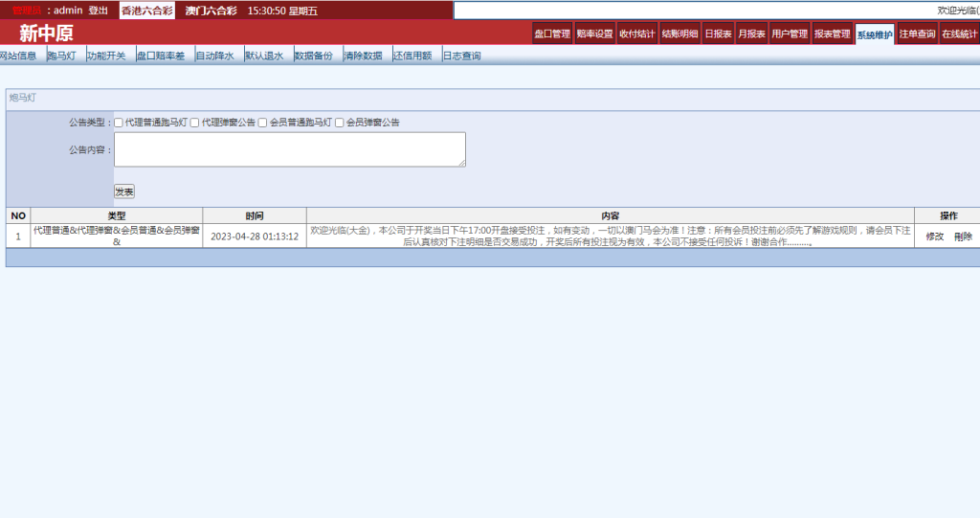Screen dimensions: 980x518
Task: Tick the 代理普通跑马灯 checkbox
Action: tap(119, 123)
